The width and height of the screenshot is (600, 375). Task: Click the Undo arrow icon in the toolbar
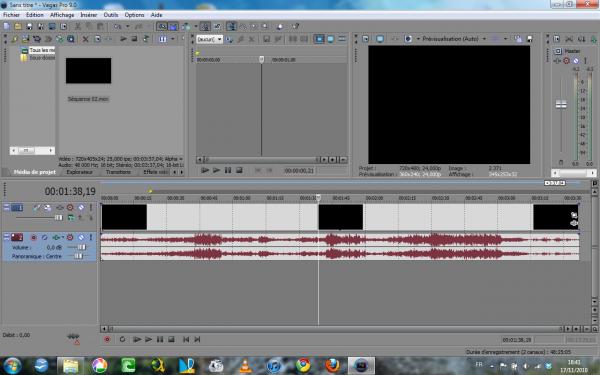pos(117,26)
